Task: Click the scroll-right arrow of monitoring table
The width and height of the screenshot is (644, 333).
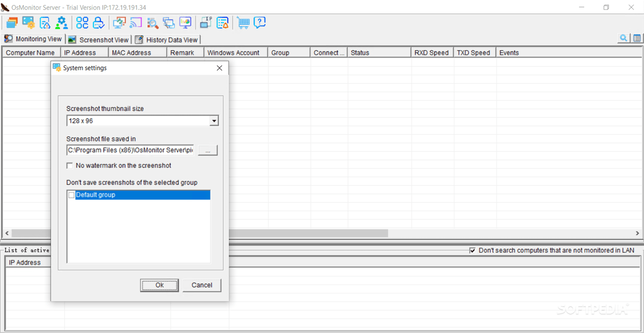Action: (637, 233)
